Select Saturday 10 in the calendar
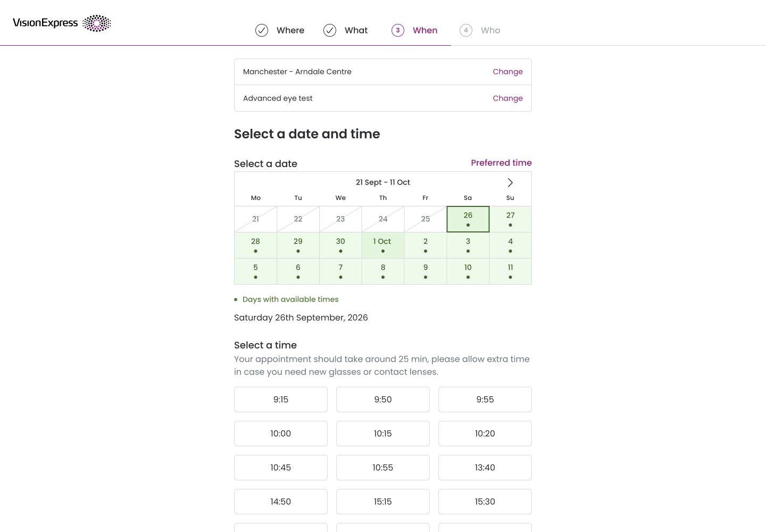Image resolution: width=766 pixels, height=532 pixels. [468, 271]
